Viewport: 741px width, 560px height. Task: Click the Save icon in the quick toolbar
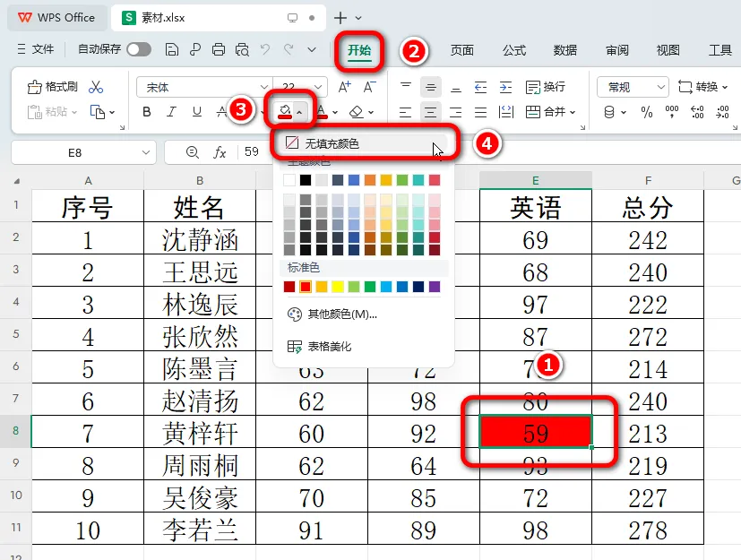[171, 49]
